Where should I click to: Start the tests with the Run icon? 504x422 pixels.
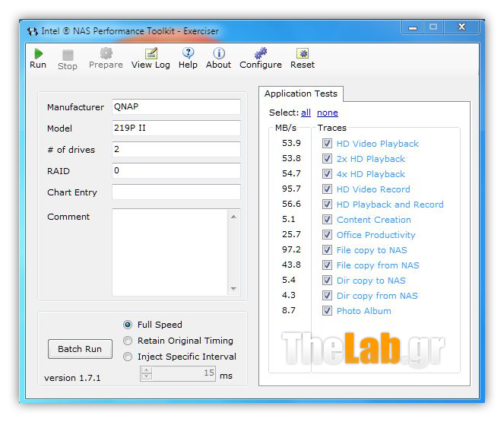pos(38,54)
